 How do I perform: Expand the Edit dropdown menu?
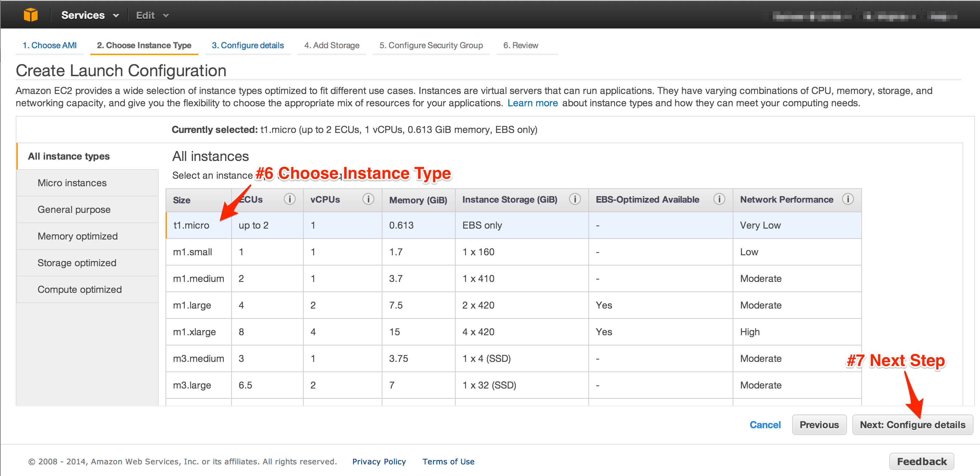152,15
